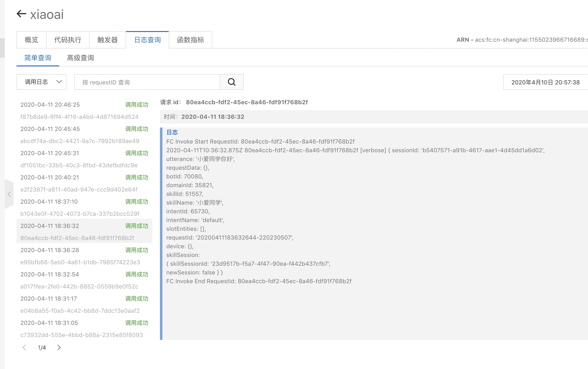
Task: Open the 调用日志 dropdown
Action: (41, 82)
